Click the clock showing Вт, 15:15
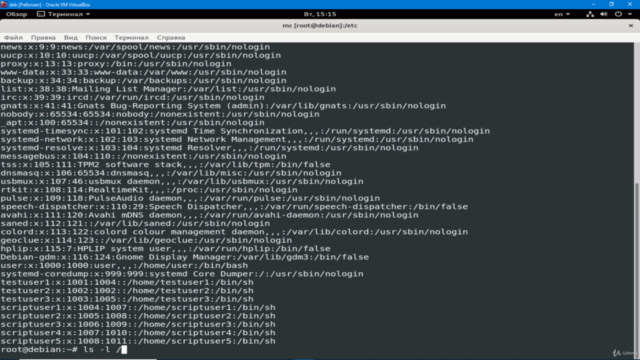Viewport: 640px width, 360px height. pyautogui.click(x=320, y=14)
